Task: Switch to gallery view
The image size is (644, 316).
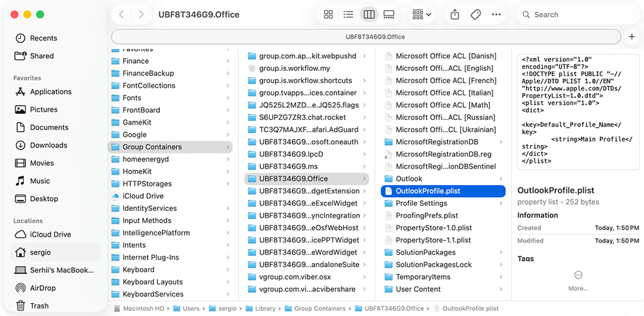Action: pyautogui.click(x=389, y=15)
